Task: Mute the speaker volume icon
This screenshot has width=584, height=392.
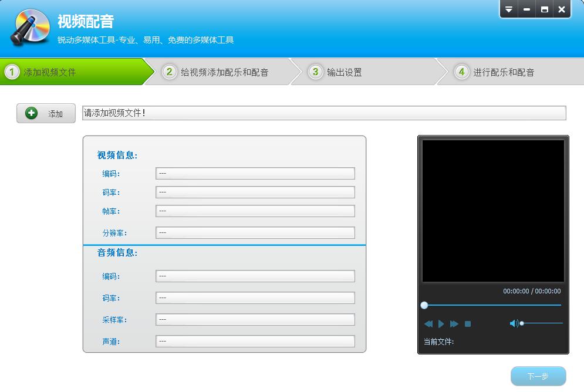Action: point(514,323)
